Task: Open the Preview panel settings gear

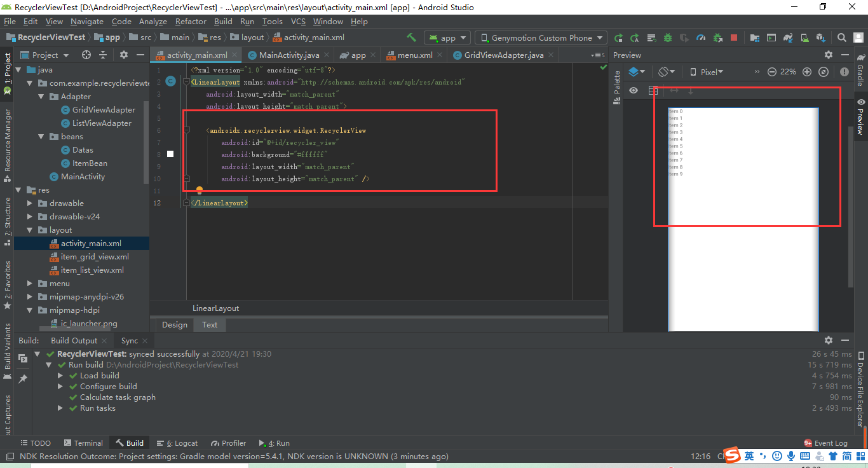Action: click(828, 55)
